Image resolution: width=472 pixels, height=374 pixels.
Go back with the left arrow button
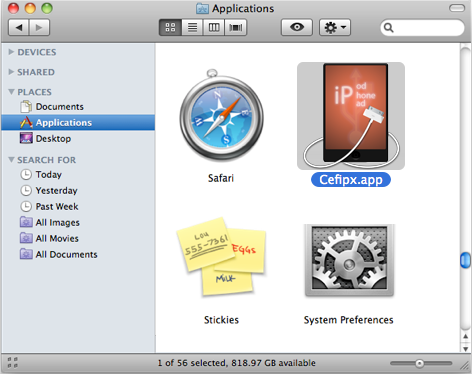point(19,27)
